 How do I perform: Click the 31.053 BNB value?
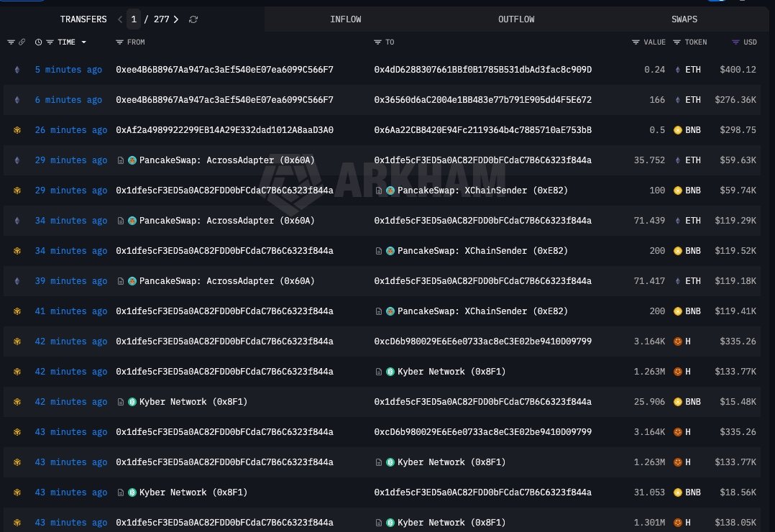pyautogui.click(x=649, y=492)
